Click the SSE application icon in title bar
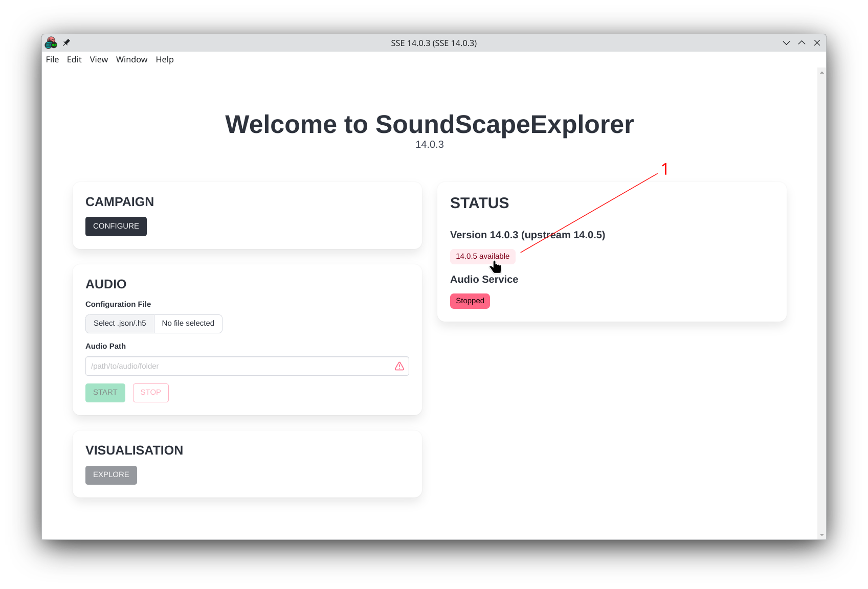Viewport: 868px width, 589px height. click(51, 43)
